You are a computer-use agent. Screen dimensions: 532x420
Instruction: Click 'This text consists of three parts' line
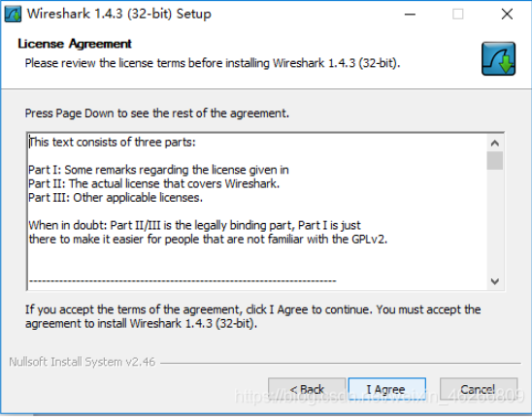click(x=113, y=142)
